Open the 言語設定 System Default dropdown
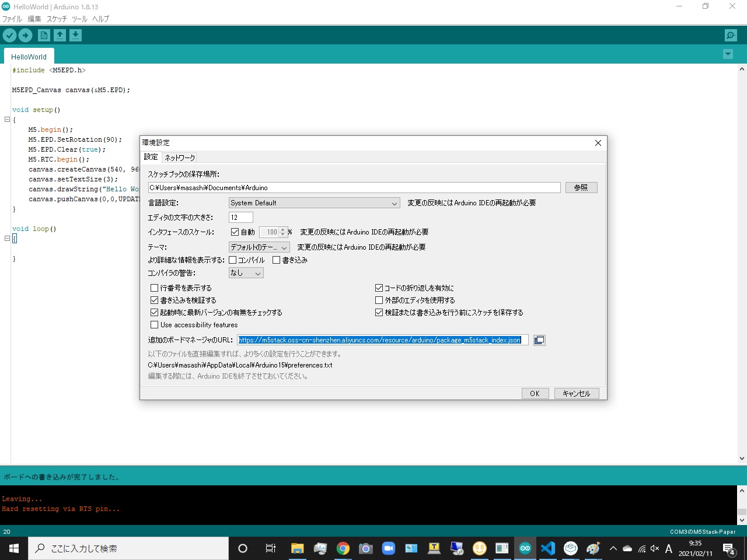Viewport: 747px width, 560px height. pos(315,203)
